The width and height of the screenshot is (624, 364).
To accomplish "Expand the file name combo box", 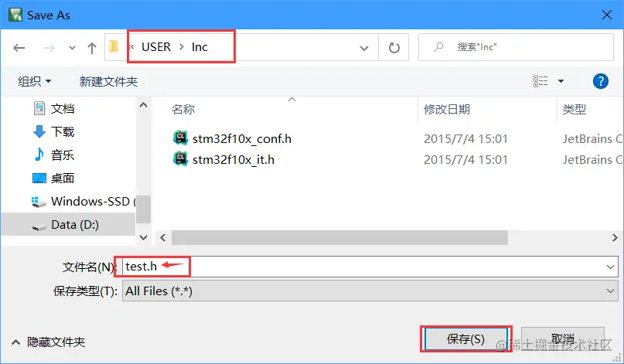I will 610,267.
